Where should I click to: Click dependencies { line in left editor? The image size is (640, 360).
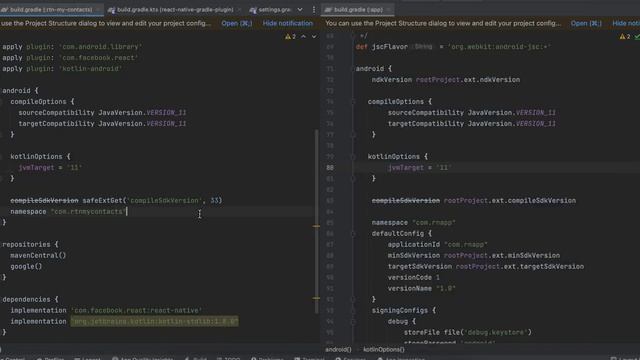pyautogui.click(x=30, y=300)
